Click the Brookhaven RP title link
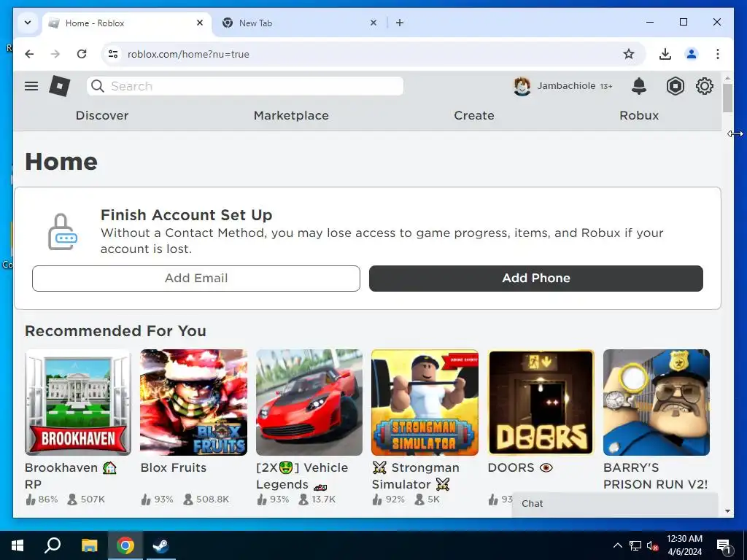 point(71,475)
